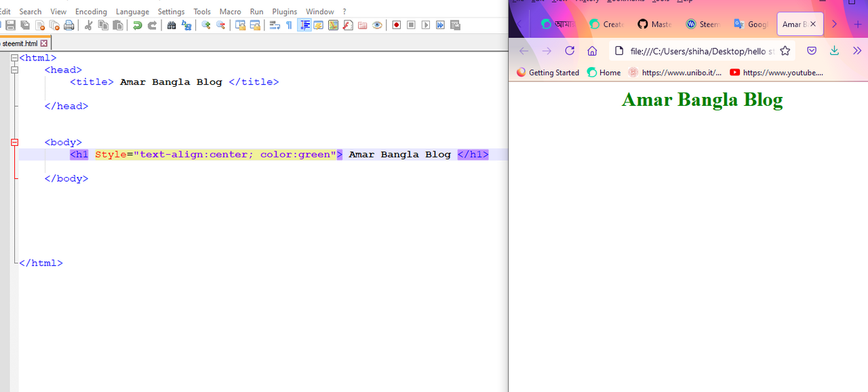Click the Zoom Out magnifier icon
Image resolution: width=868 pixels, height=392 pixels.
pos(220,25)
